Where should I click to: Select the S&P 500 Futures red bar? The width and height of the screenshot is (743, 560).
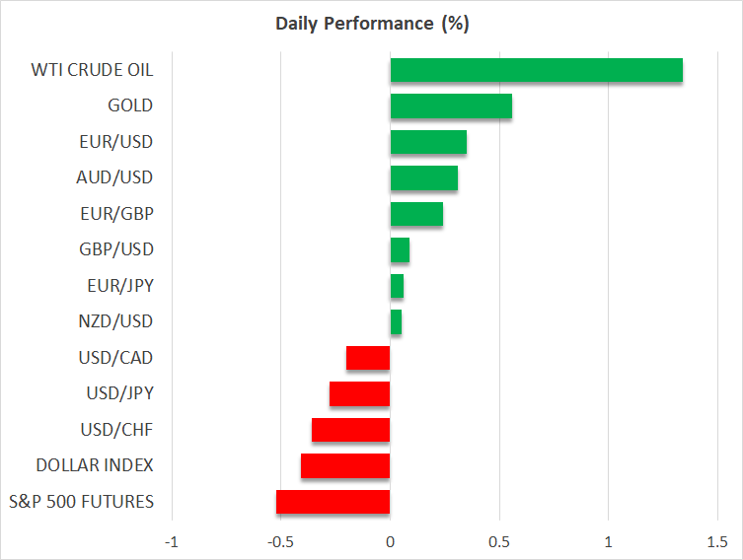(333, 502)
